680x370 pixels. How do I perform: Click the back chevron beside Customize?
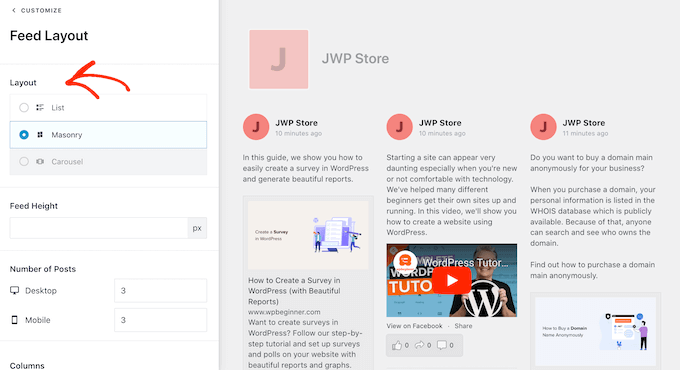[13, 10]
